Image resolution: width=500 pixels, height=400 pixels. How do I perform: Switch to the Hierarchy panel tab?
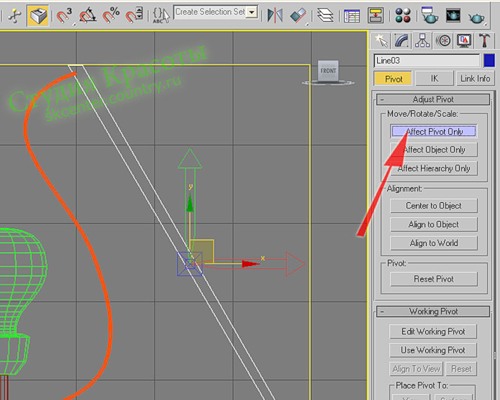point(422,41)
